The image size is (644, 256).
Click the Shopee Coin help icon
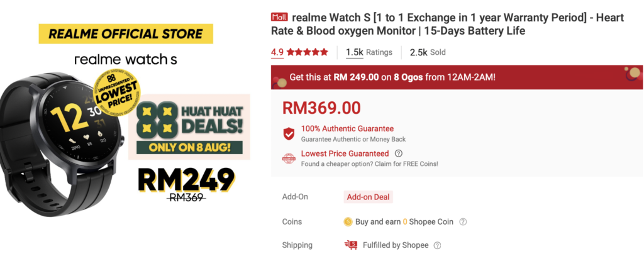463,222
